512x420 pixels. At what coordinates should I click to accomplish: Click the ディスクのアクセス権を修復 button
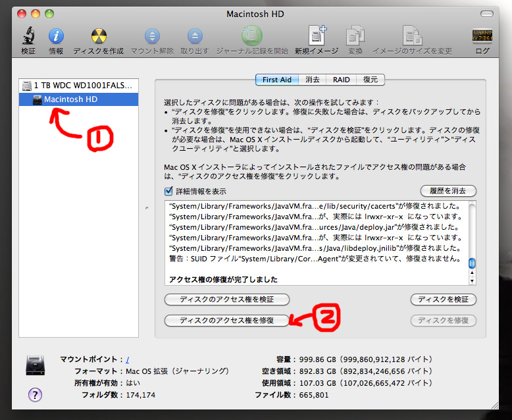pyautogui.click(x=226, y=321)
